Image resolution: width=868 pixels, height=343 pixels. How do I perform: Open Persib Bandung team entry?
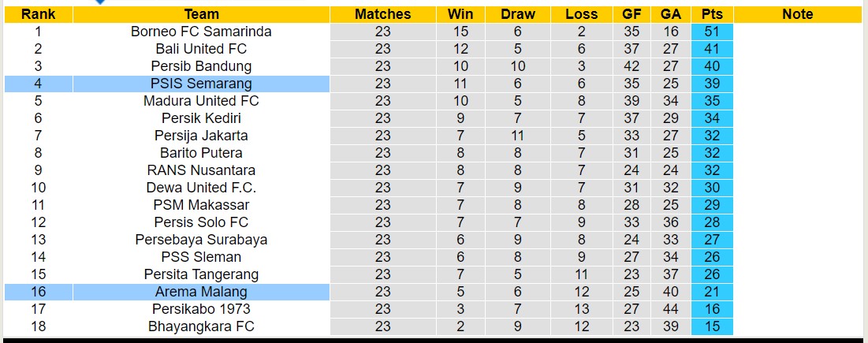pos(201,66)
